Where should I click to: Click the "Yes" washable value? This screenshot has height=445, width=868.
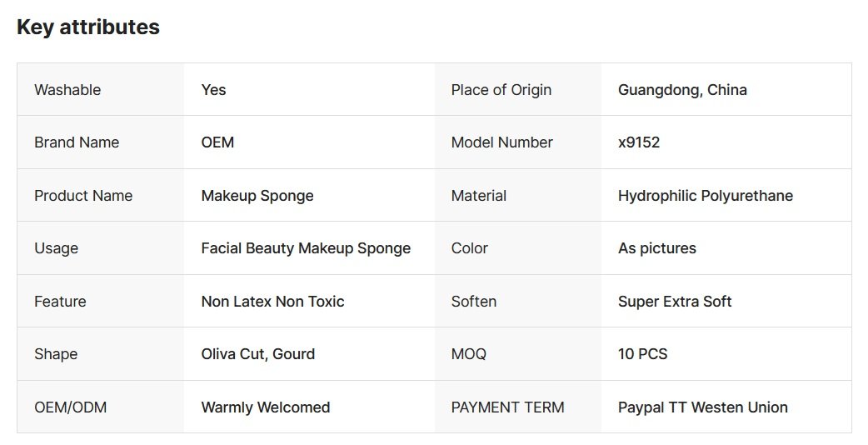point(213,90)
